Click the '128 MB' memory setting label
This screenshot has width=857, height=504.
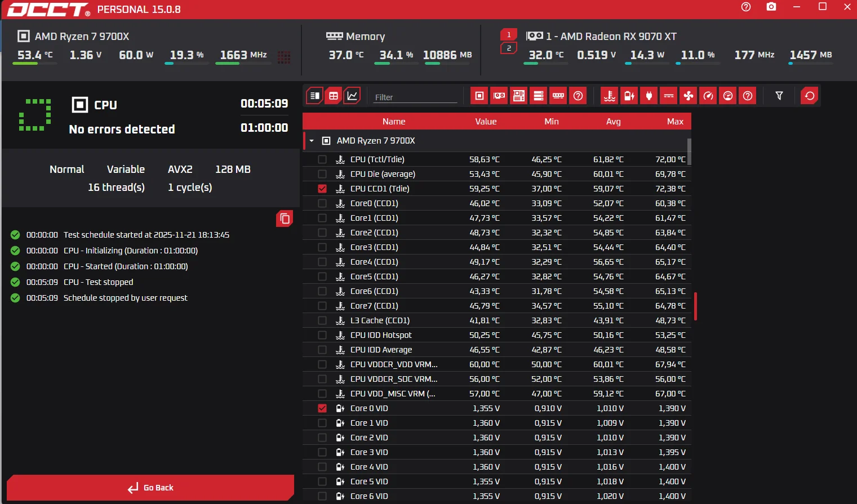coord(233,170)
